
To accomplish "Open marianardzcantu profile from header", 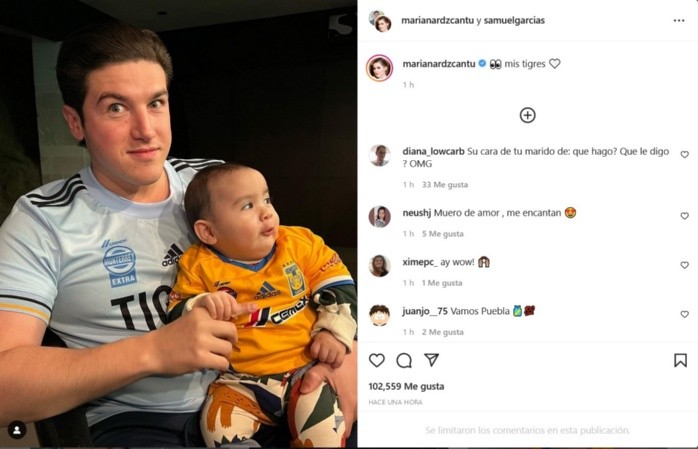I will tap(437, 20).
